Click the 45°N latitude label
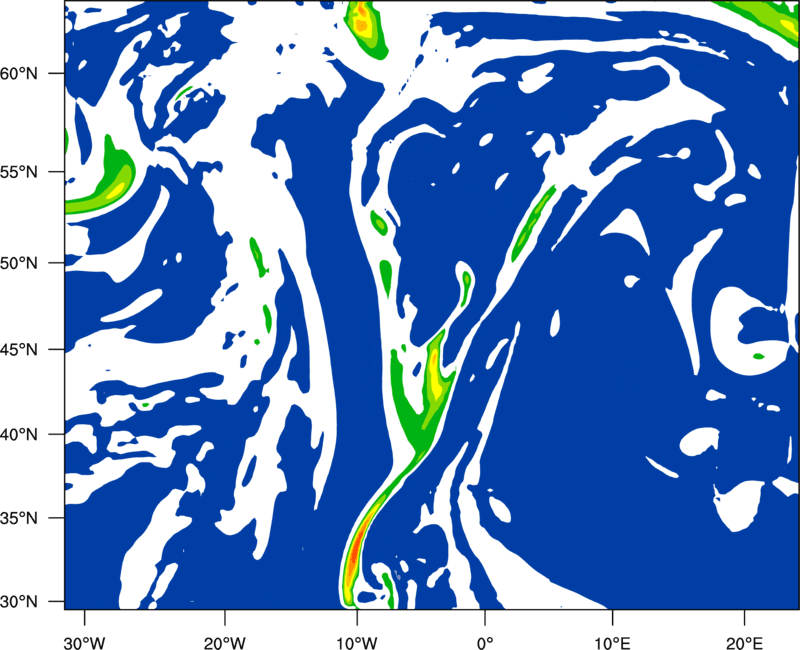800x650 pixels. 19,350
